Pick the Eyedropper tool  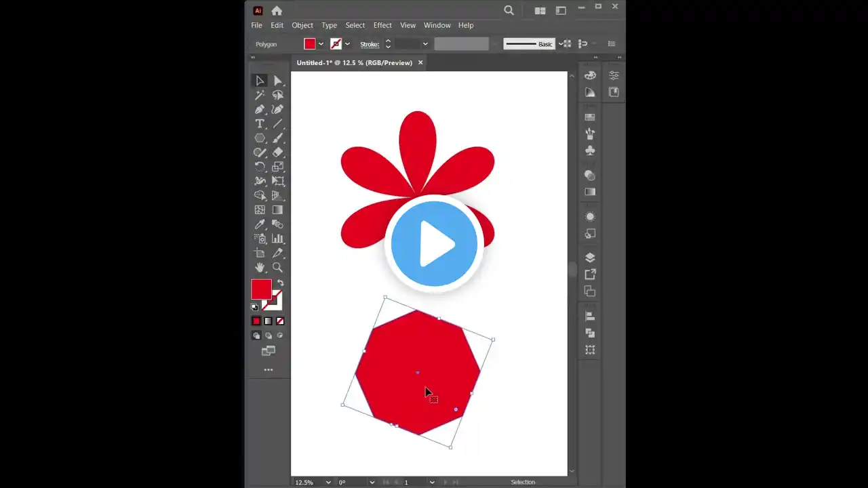260,224
